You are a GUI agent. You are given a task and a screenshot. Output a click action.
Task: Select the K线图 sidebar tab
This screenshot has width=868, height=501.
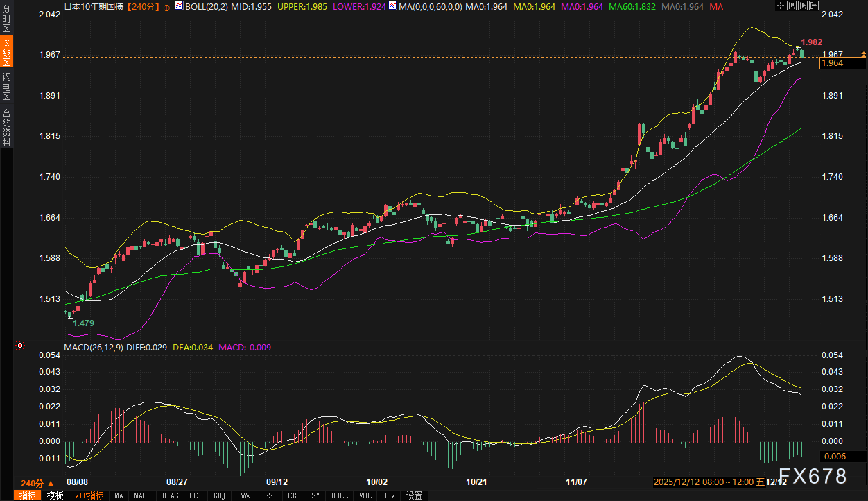pyautogui.click(x=6, y=52)
